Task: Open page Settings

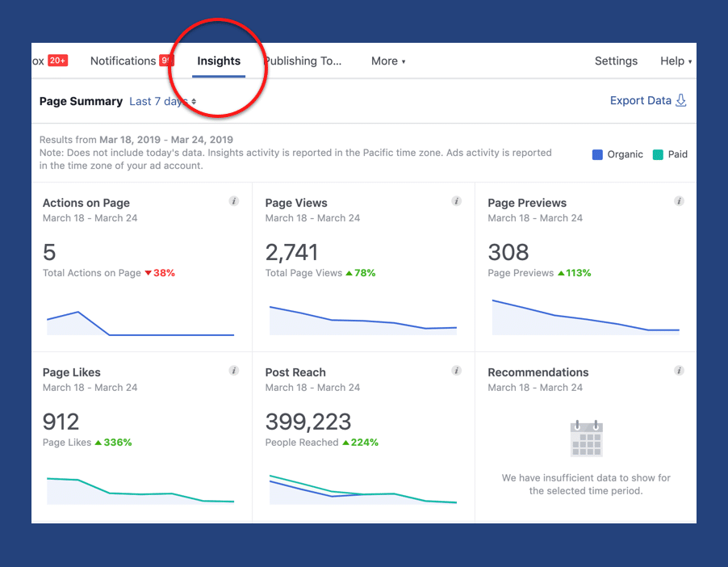Action: (x=616, y=61)
